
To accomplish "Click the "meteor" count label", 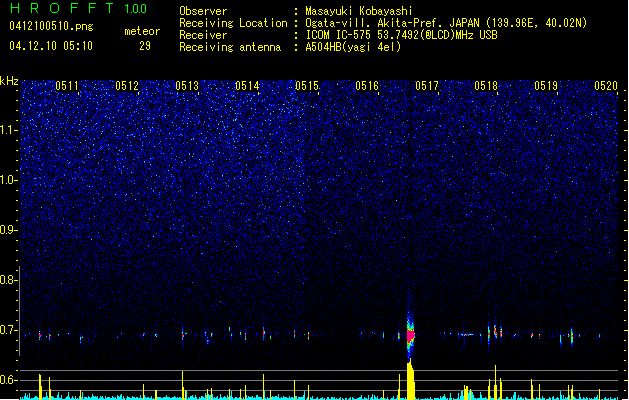I will point(142,31).
